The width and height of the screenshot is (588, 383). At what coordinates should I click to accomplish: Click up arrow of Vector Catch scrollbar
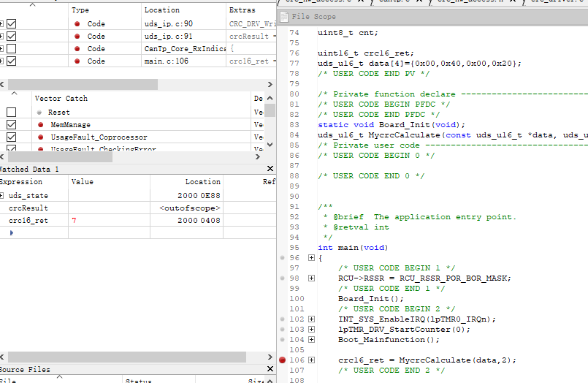[270, 98]
